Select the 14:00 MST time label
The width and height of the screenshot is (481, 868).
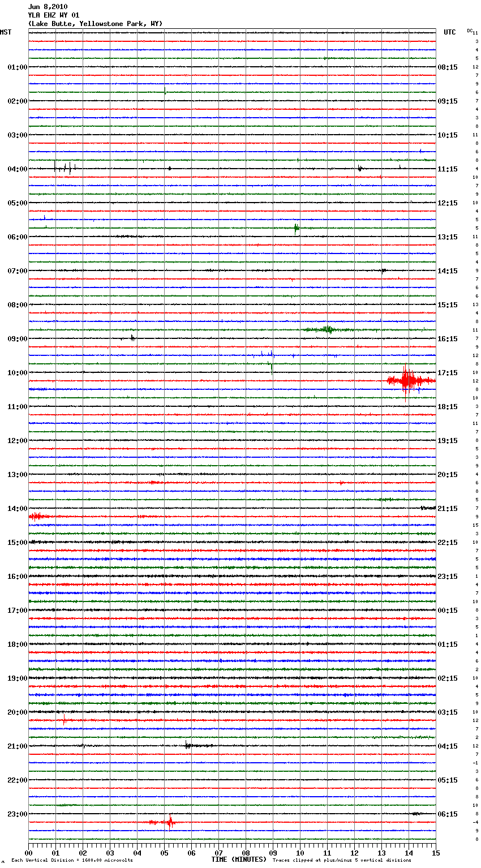click(18, 509)
